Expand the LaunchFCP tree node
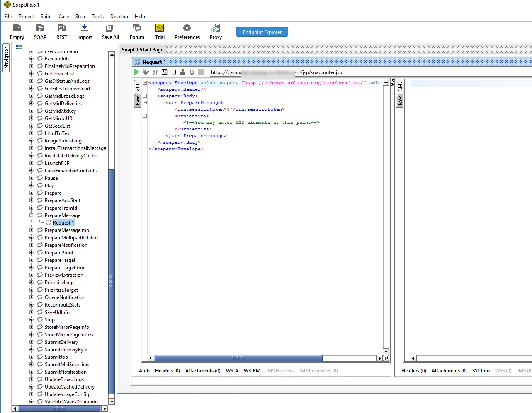This screenshot has width=532, height=413. (x=31, y=163)
